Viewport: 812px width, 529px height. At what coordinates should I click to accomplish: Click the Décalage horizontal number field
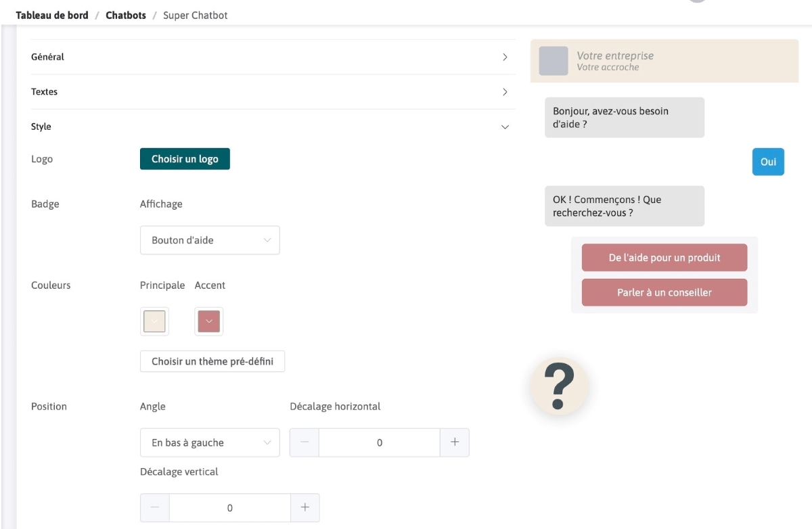coord(379,442)
